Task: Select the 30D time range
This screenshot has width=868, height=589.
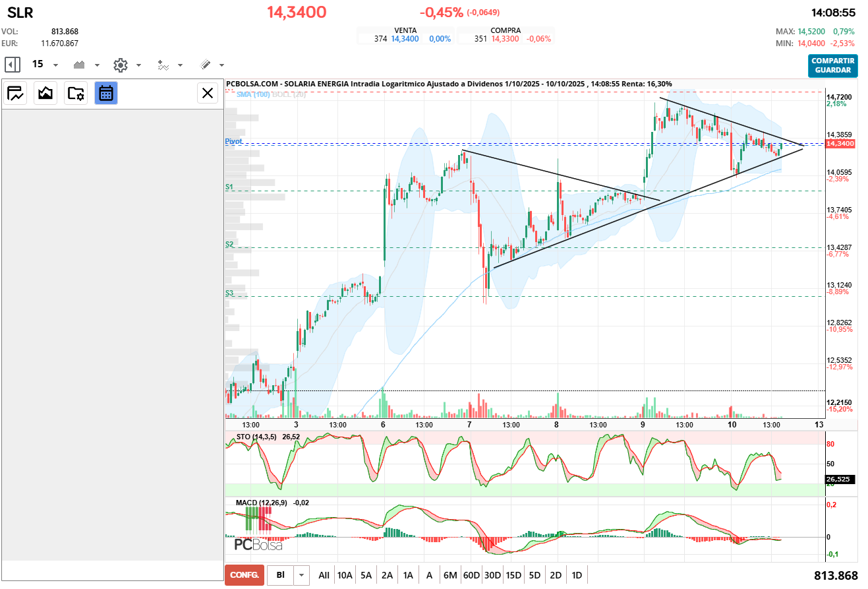Action: pos(492,575)
